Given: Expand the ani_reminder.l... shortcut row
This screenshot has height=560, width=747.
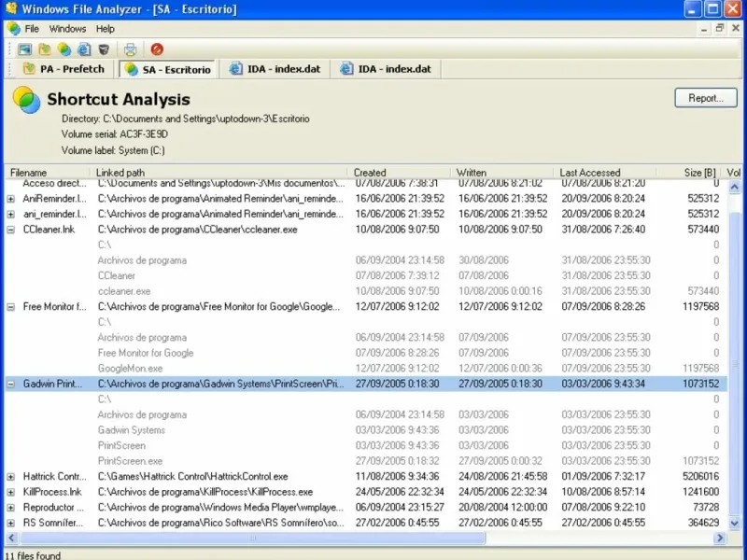Looking at the screenshot, I should point(10,215).
